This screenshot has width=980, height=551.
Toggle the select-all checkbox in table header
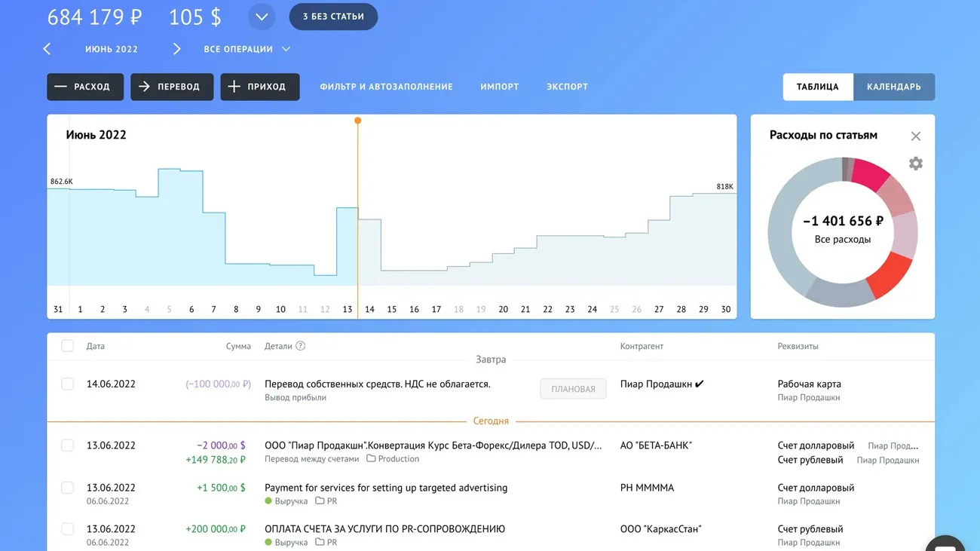click(68, 346)
